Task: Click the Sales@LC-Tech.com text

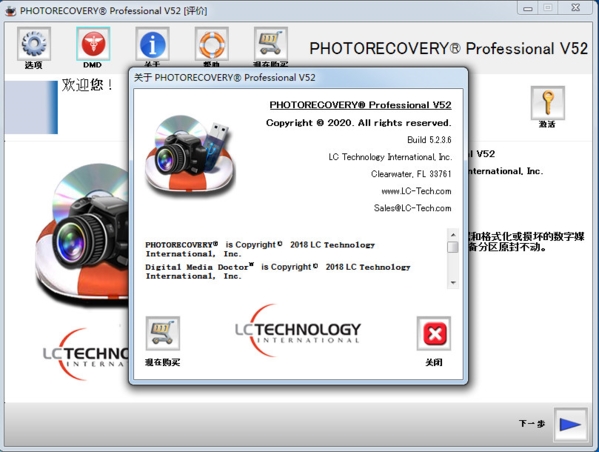Action: click(412, 208)
